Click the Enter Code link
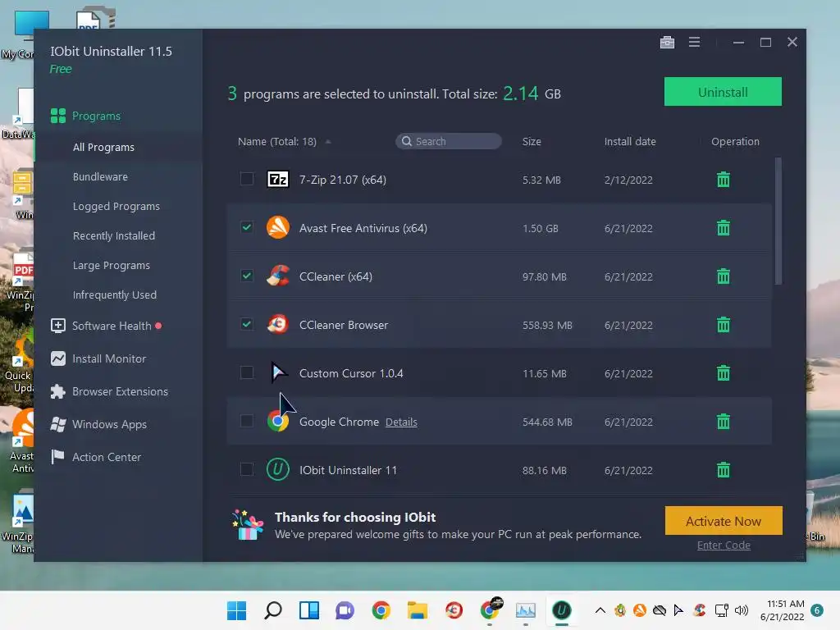The image size is (840, 630). pos(724,545)
